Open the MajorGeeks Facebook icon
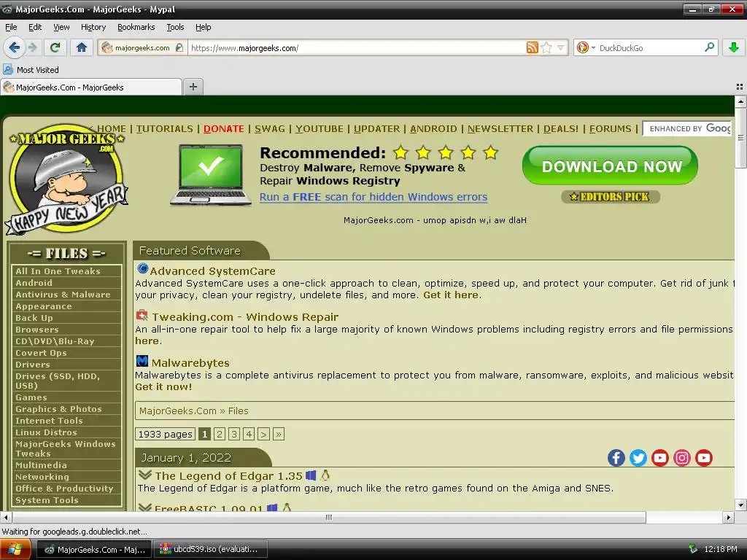This screenshot has height=560, width=747. tap(616, 458)
